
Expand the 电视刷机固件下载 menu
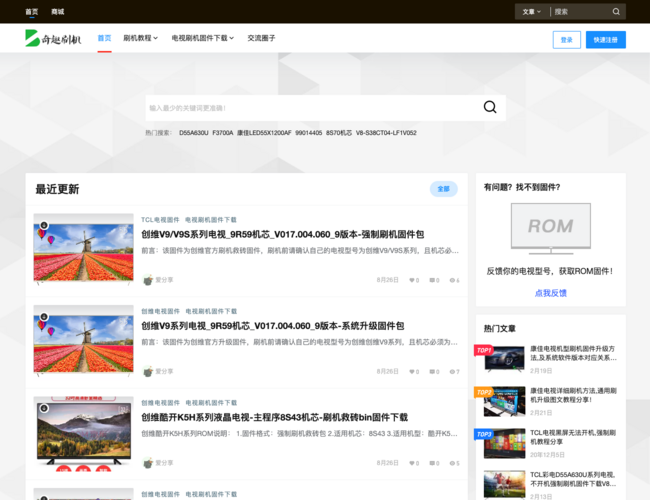[203, 38]
